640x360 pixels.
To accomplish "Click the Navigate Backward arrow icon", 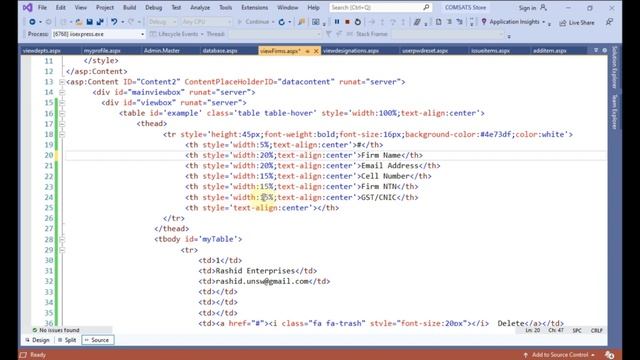I will point(32,22).
